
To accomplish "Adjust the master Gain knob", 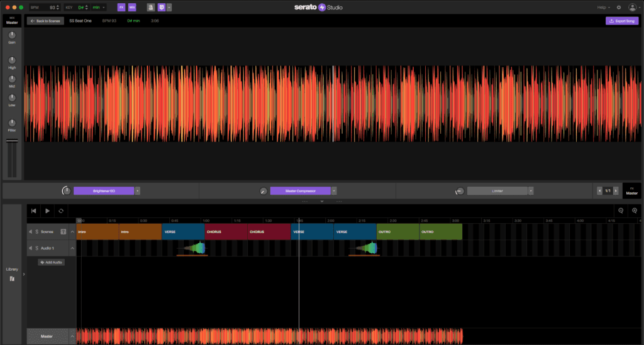I will (12, 35).
